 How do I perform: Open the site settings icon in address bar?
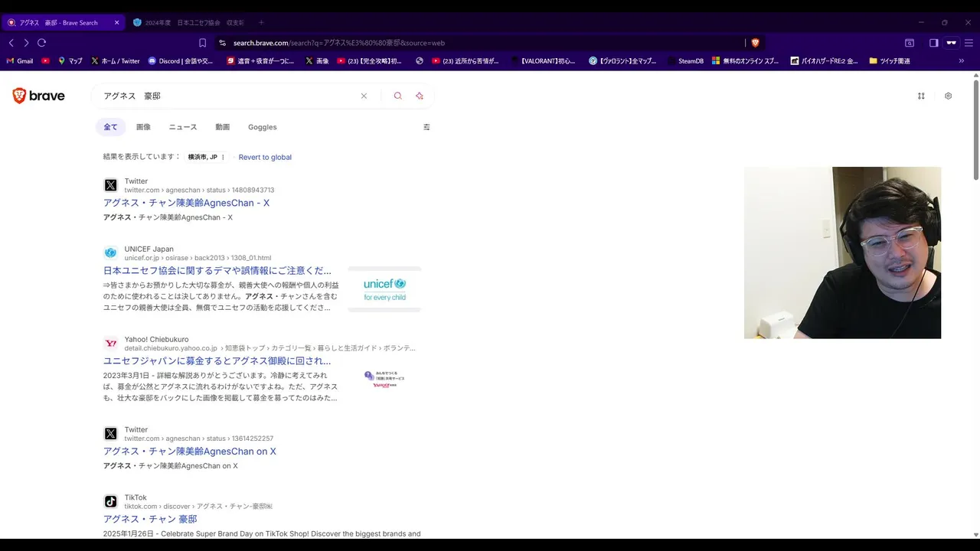pyautogui.click(x=222, y=43)
